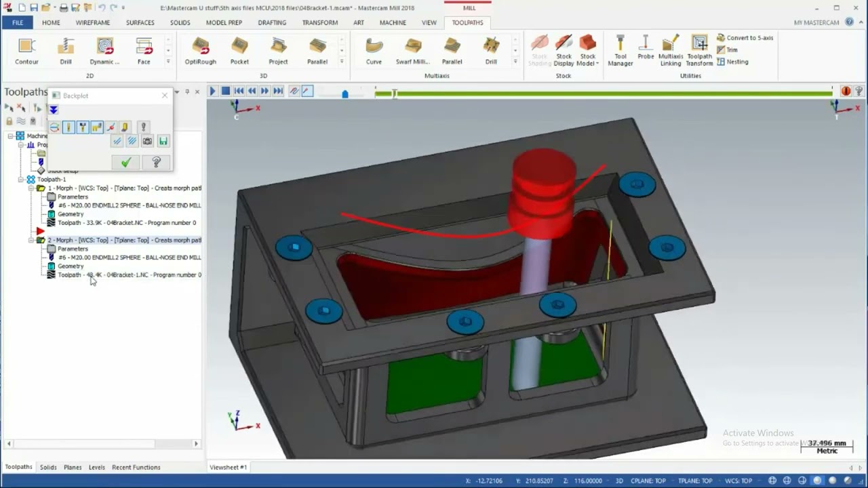
Task: Open Multiaxis Linking utility
Action: click(x=671, y=52)
